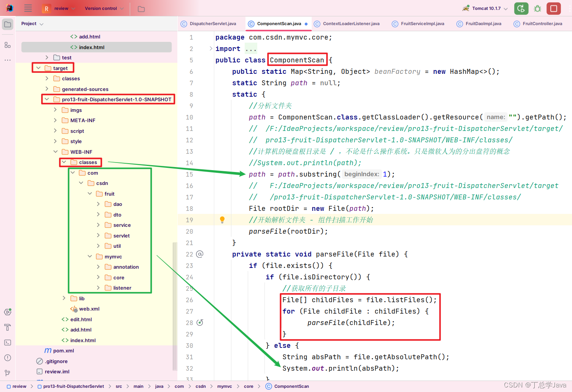Toggle the Project tool window folder icon

tap(8, 24)
